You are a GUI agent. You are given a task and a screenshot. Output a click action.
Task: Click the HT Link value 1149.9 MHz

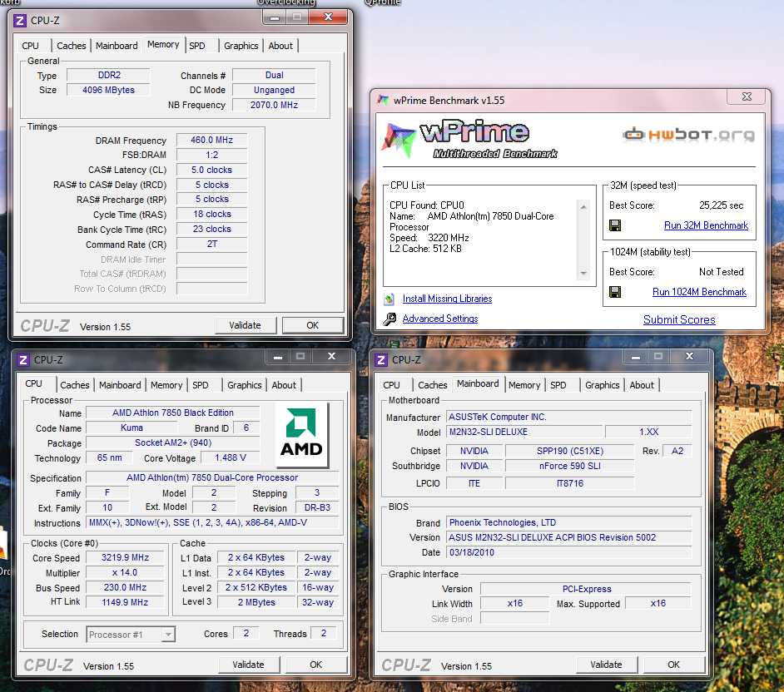pyautogui.click(x=125, y=602)
